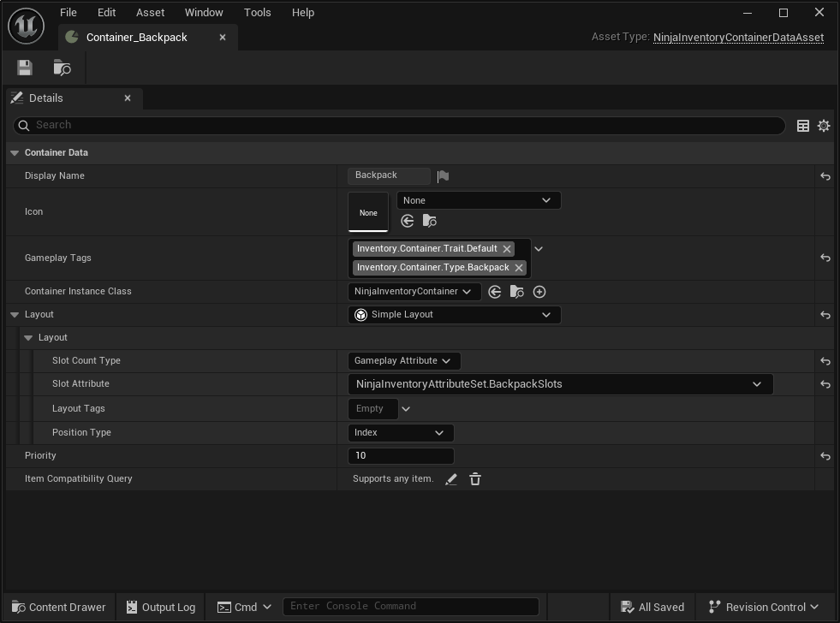Save the Container_Backpack asset
This screenshot has width=840, height=623.
(25, 67)
